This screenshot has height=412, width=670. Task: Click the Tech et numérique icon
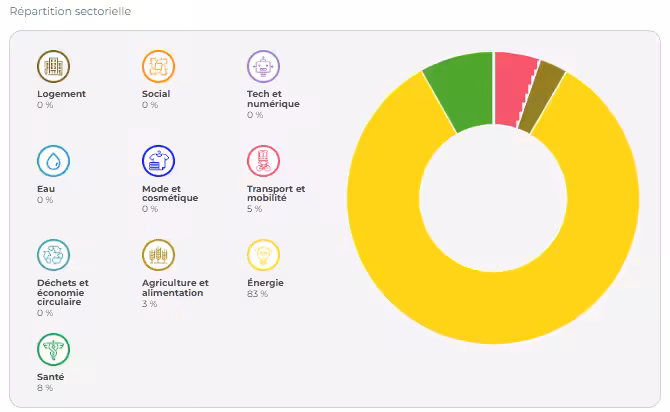(x=263, y=67)
